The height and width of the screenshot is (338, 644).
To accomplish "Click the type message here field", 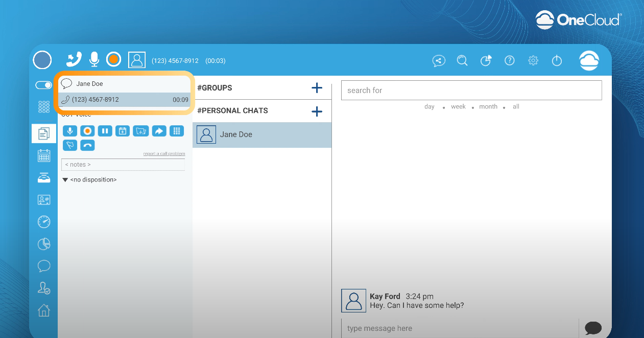I will pos(460,328).
